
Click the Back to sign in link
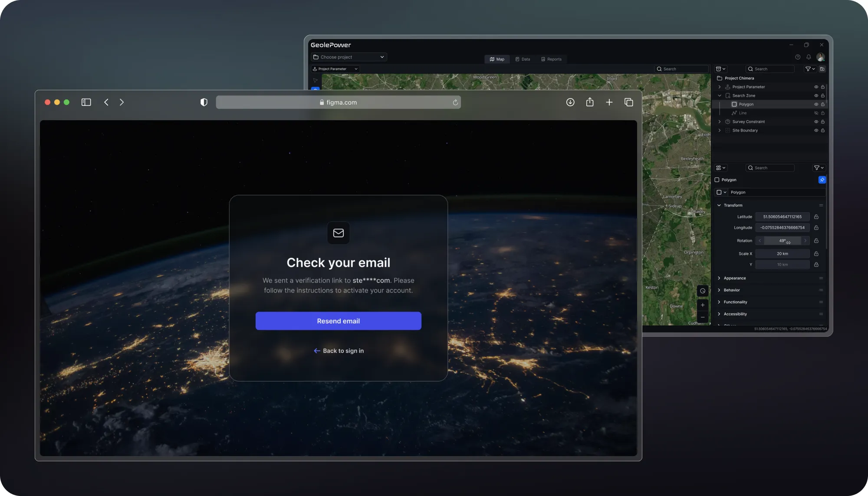click(339, 351)
